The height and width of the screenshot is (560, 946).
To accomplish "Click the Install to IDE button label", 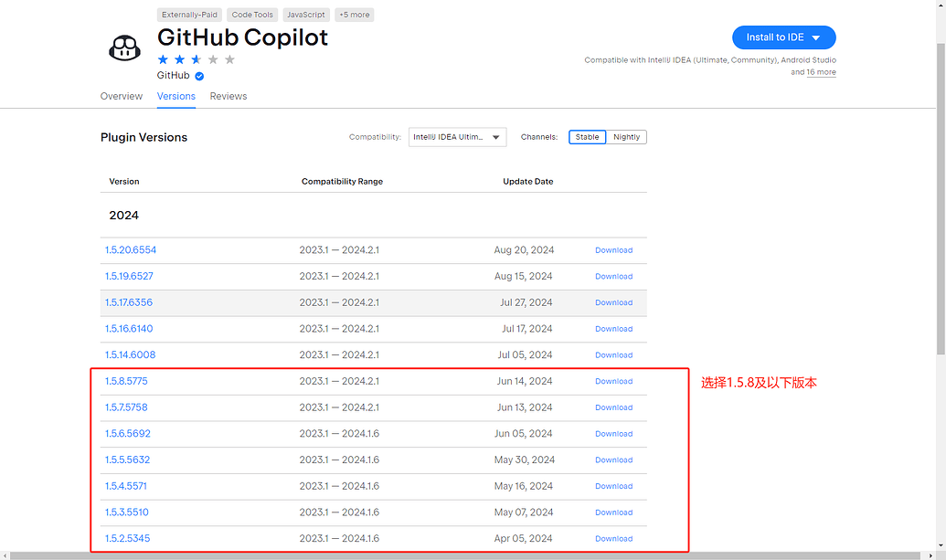I will [775, 37].
